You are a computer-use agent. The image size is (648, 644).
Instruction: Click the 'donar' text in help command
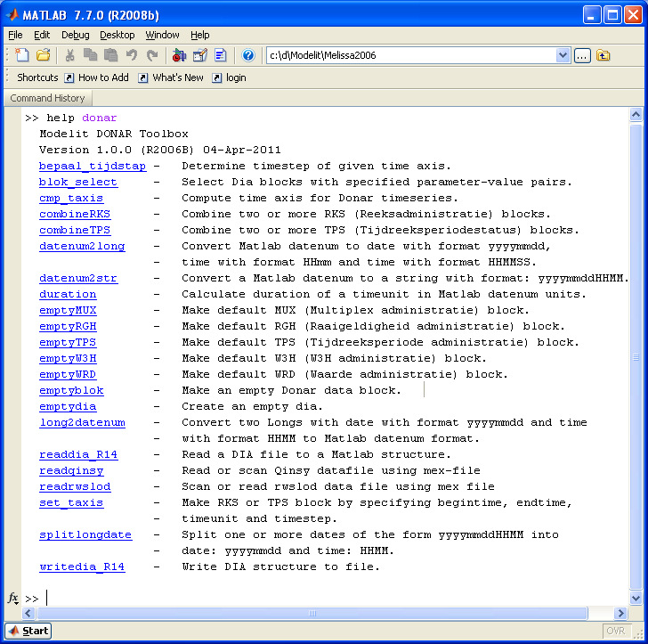click(99, 118)
